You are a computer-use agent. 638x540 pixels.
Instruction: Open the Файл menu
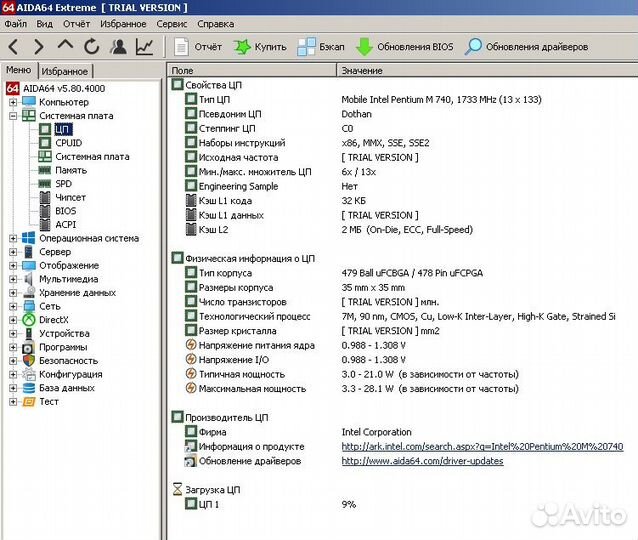15,24
